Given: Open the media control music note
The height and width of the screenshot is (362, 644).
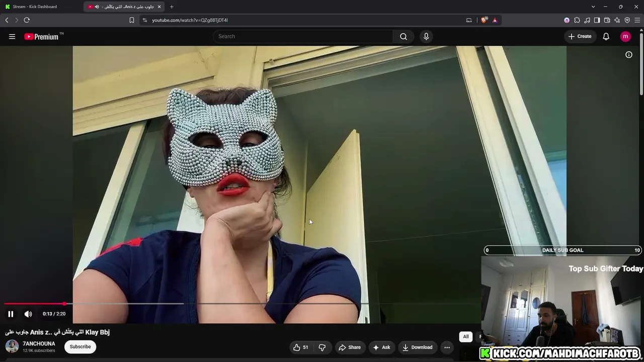Looking at the screenshot, I should (587, 20).
